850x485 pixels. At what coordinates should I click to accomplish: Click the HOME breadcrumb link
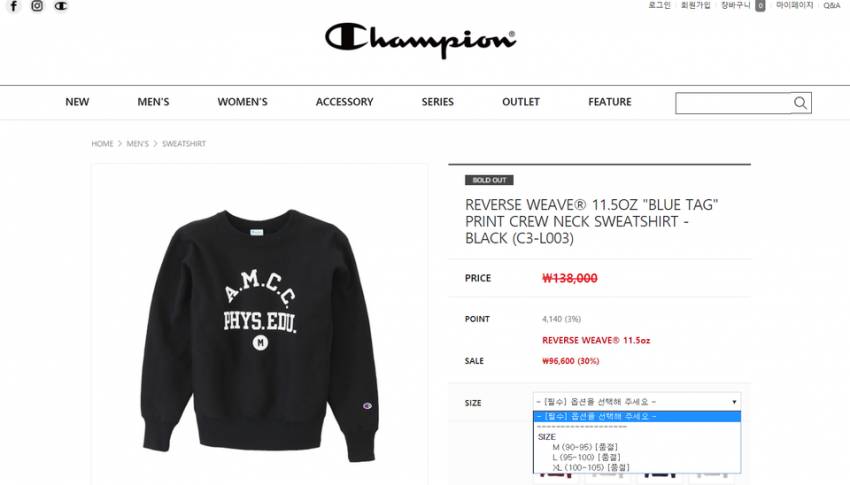102,144
